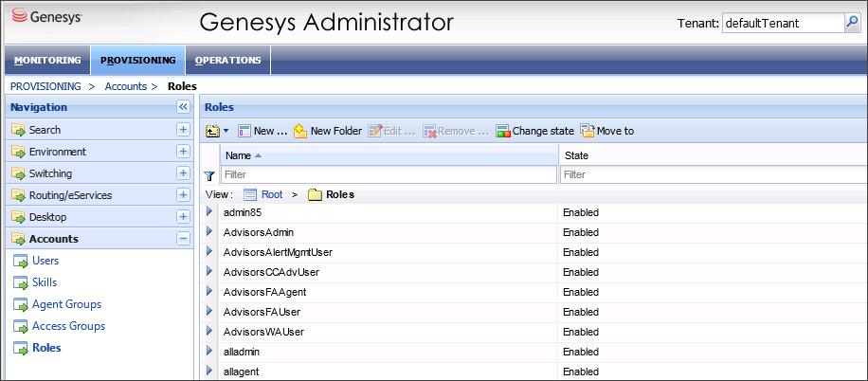Click the Agent Groups icon
868x381 pixels.
(x=21, y=304)
